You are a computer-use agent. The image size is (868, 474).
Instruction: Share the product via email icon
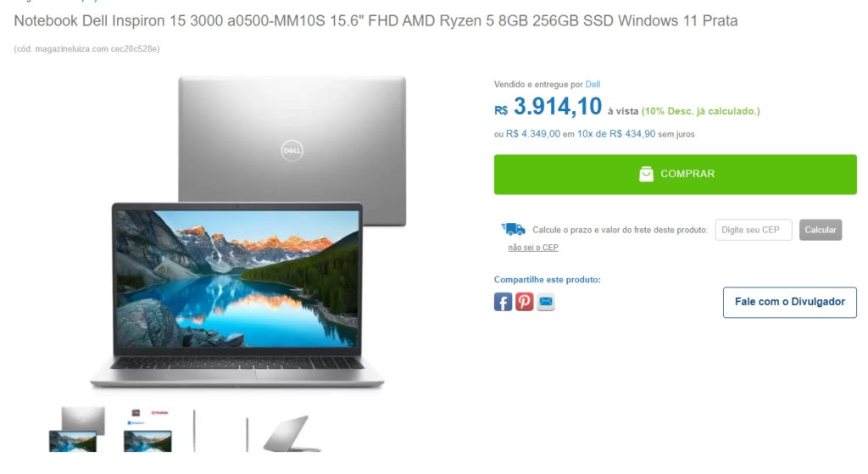click(x=545, y=302)
